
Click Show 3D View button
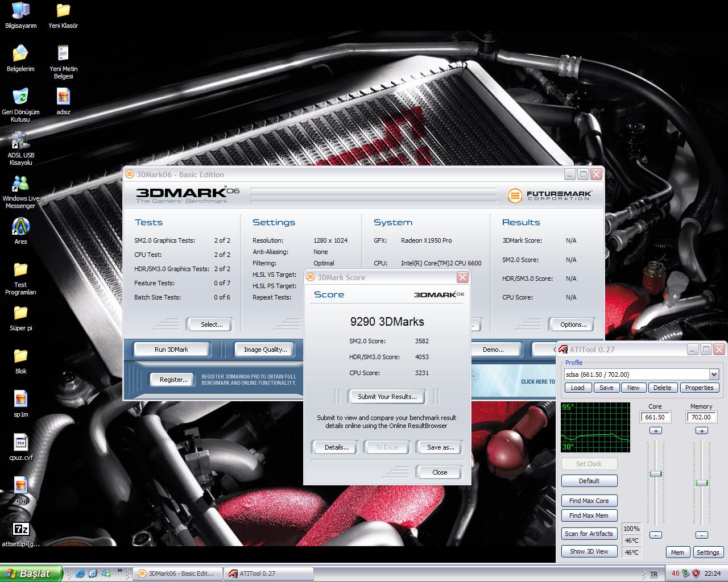click(x=589, y=551)
